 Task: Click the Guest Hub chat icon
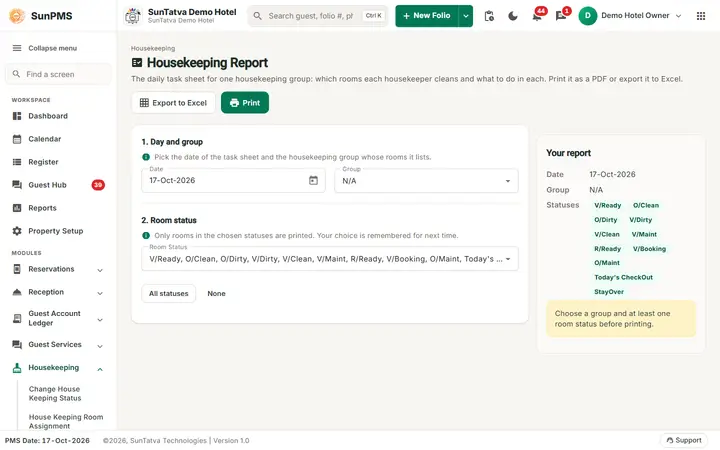[17, 185]
